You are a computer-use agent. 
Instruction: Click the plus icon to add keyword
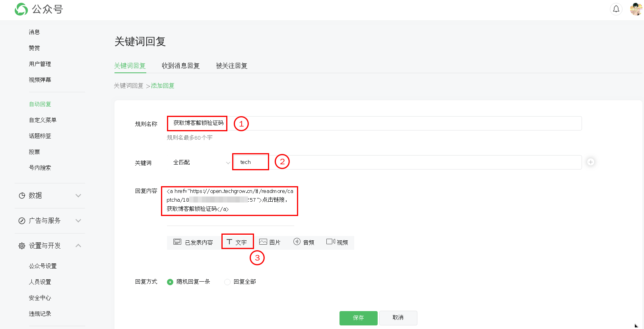591,162
